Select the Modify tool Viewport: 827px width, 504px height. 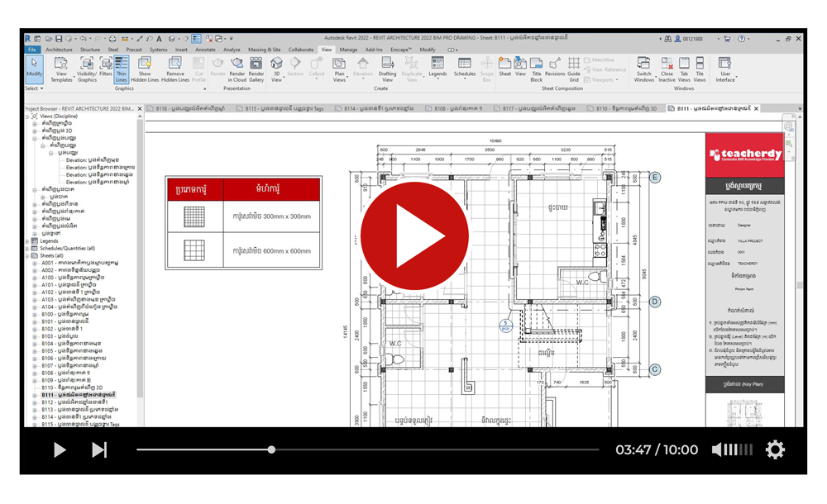[x=34, y=69]
